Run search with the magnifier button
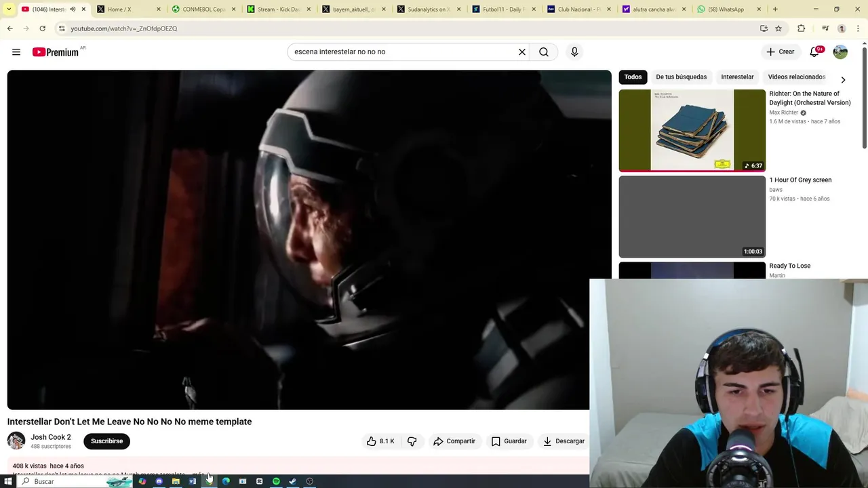868x488 pixels. (x=544, y=52)
